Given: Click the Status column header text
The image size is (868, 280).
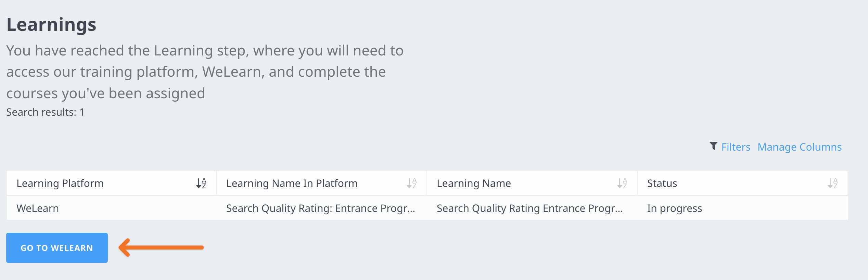Looking at the screenshot, I should click(x=662, y=183).
